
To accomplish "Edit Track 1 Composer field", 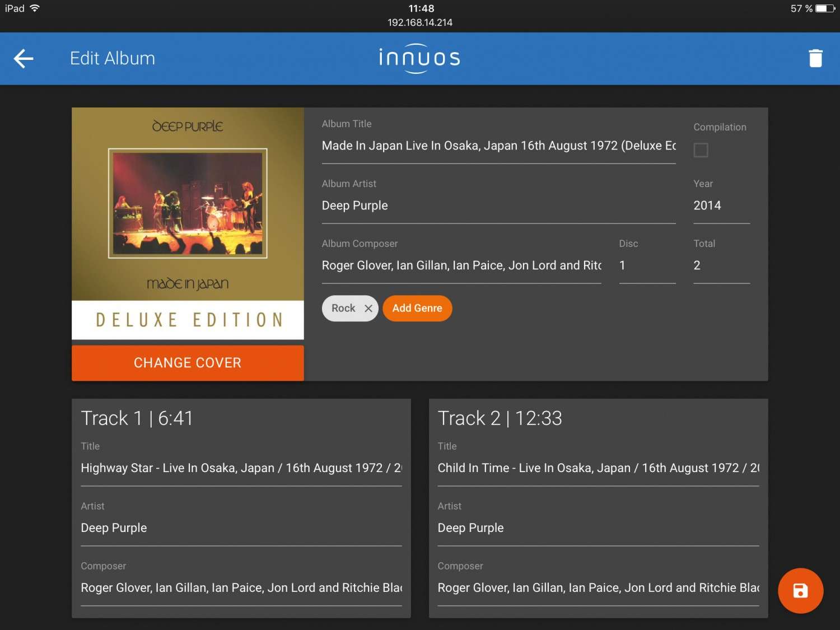I will coord(241,589).
